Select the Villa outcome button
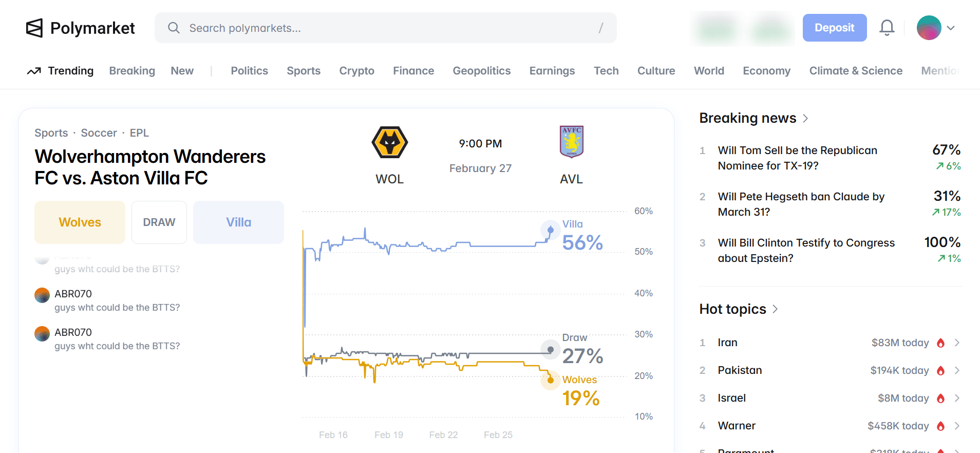Screen dimensions: 980x453 pyautogui.click(x=238, y=222)
